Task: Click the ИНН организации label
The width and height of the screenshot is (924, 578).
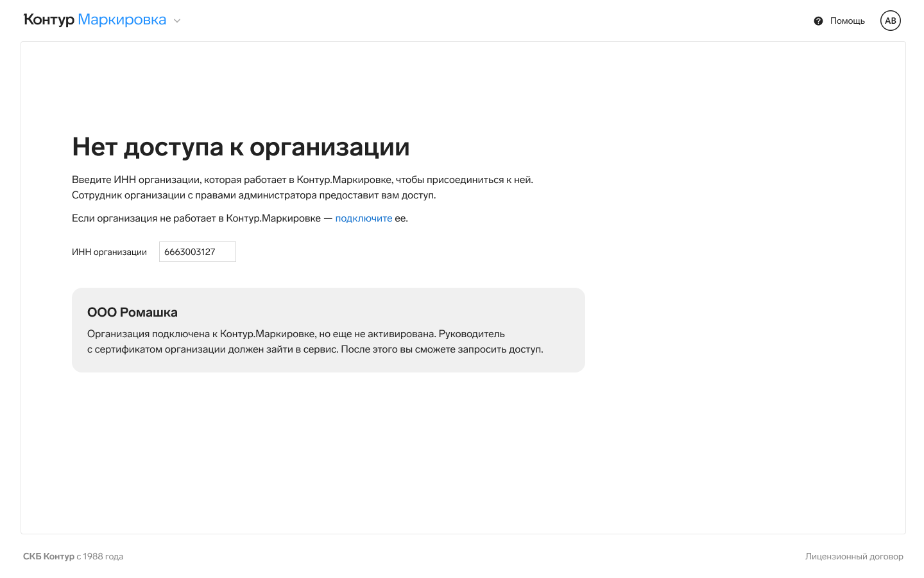Action: click(109, 252)
